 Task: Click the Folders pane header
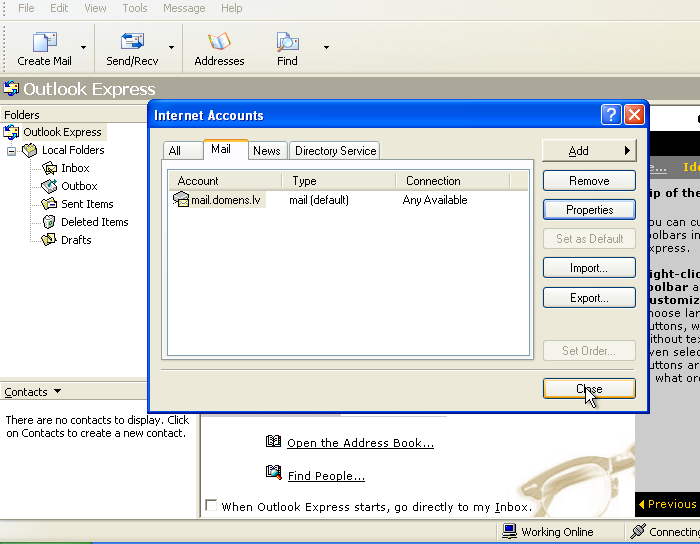(74, 115)
